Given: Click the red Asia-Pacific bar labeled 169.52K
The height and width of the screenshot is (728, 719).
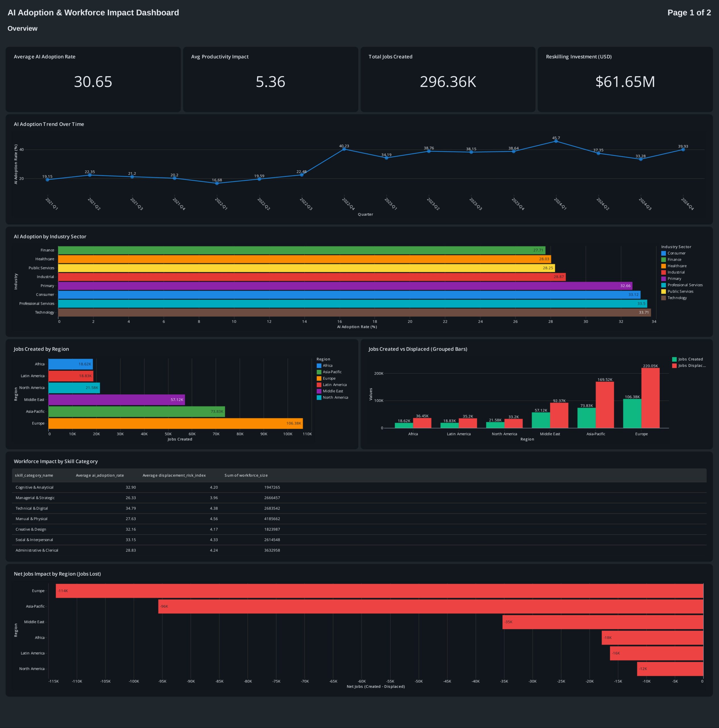Looking at the screenshot, I should click(605, 405).
